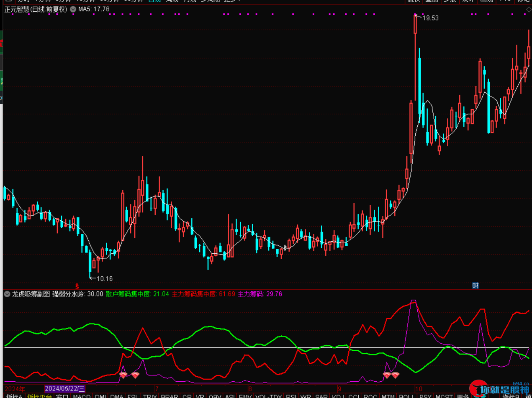Click the red $ dividend marker
The height and width of the screenshot is (398, 532).
click(77, 286)
